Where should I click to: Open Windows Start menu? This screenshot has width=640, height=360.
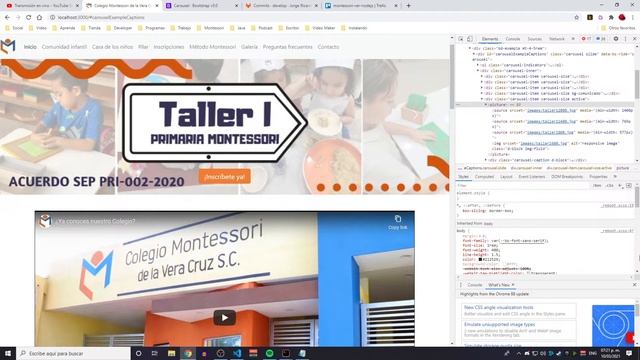pyautogui.click(x=8, y=353)
